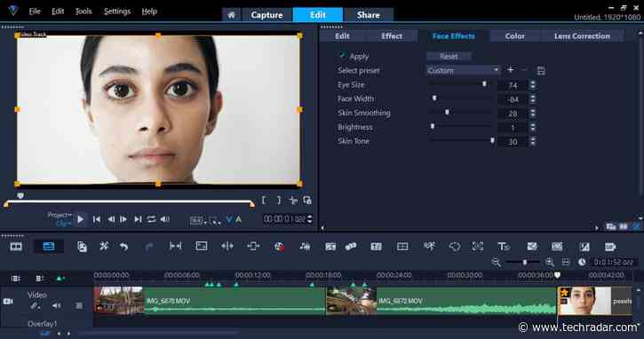Go to Home workspace

tap(231, 15)
